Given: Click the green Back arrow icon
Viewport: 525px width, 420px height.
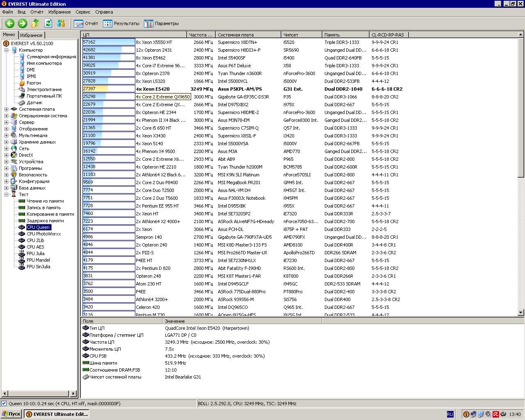Looking at the screenshot, I should click(x=10, y=23).
